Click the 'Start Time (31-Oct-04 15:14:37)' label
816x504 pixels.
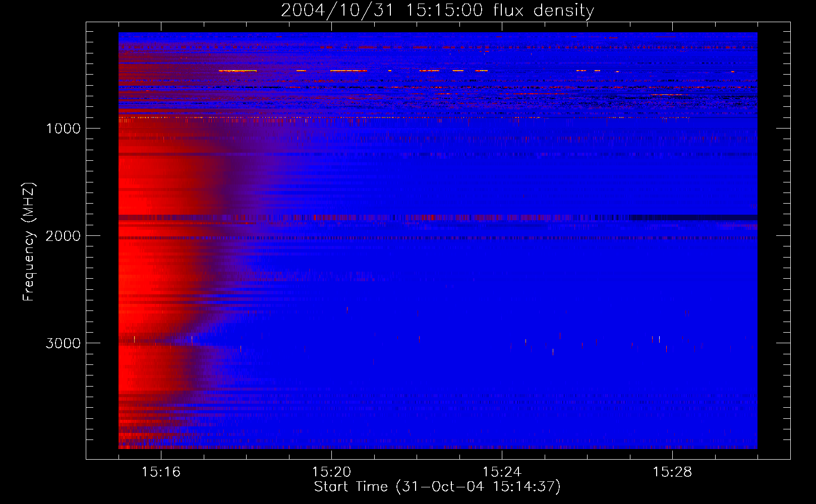[437, 487]
